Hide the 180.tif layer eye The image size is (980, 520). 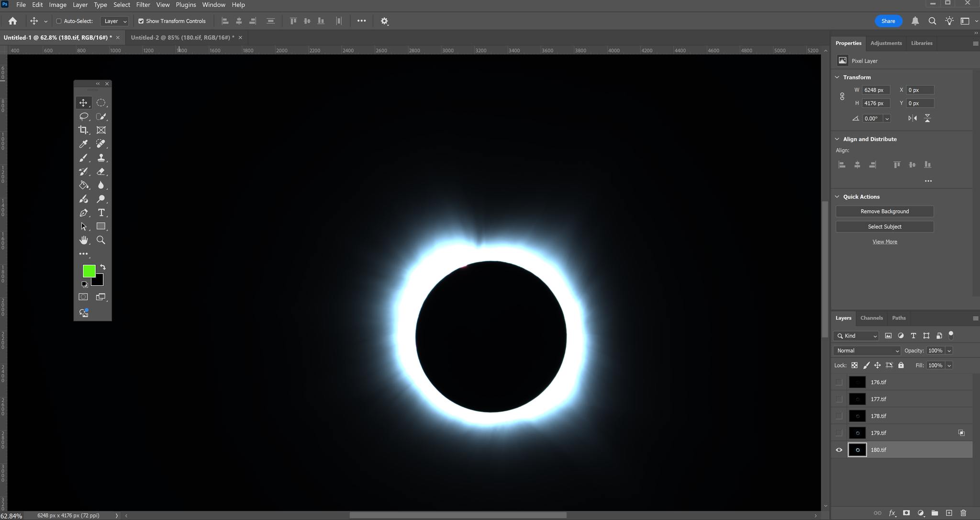(839, 450)
